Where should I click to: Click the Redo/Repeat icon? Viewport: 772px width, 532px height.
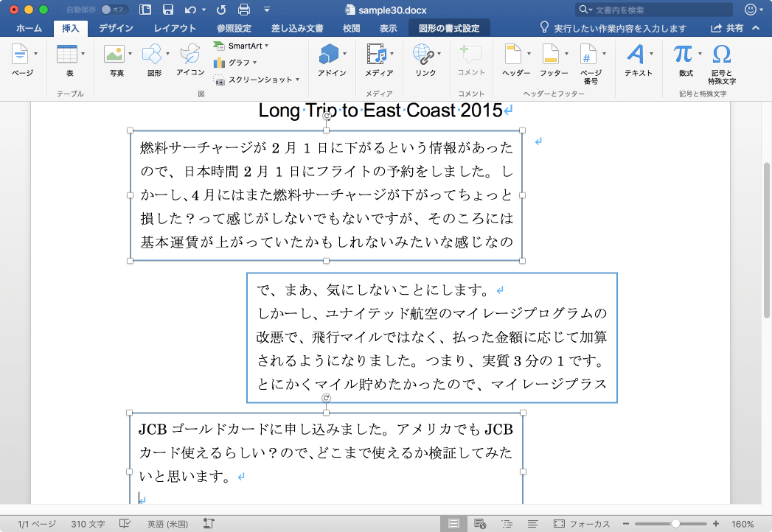(x=221, y=10)
